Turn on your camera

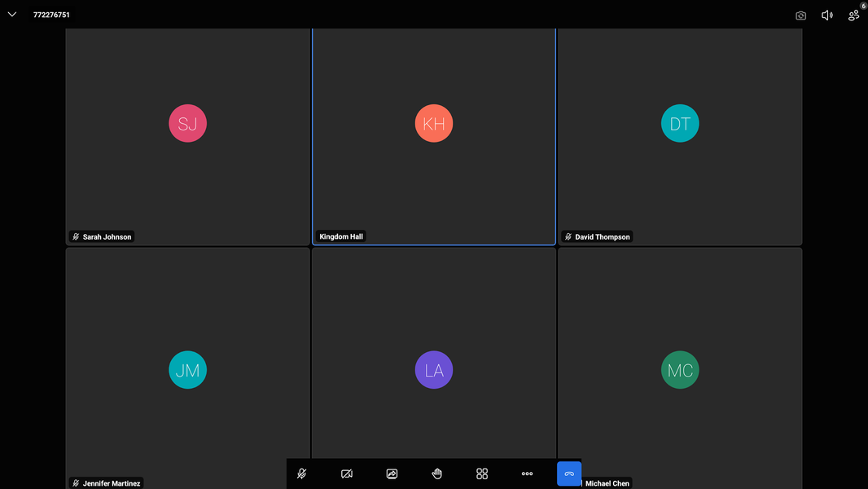(347, 474)
